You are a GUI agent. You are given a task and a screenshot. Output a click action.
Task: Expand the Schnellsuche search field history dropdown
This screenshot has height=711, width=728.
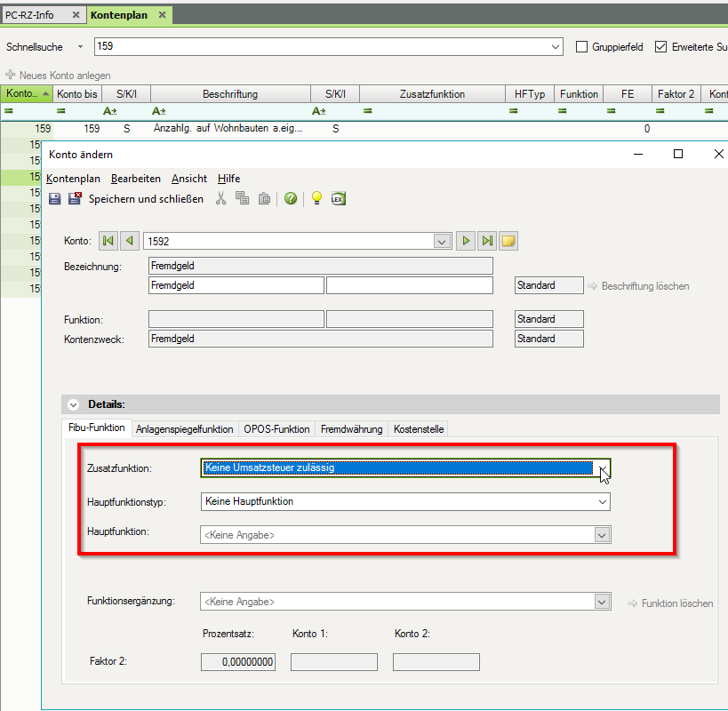556,47
